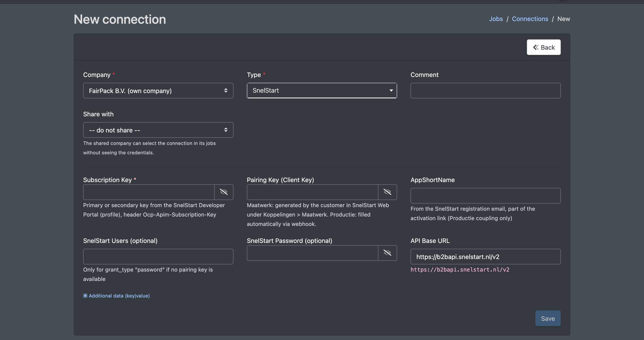This screenshot has width=644, height=340.
Task: Reveal the Subscription Key value
Action: point(224,192)
